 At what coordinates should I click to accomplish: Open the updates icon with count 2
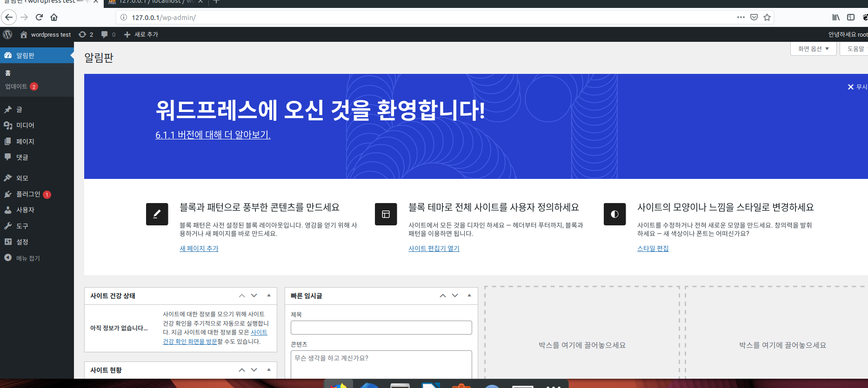[x=86, y=34]
